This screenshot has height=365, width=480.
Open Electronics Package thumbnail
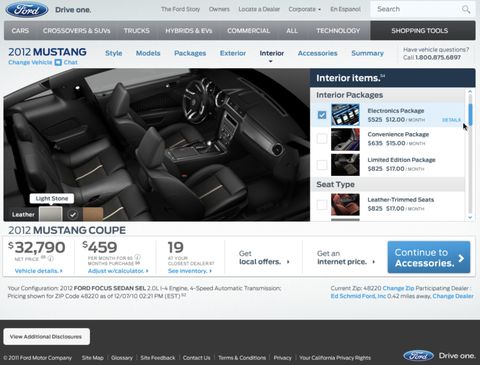pyautogui.click(x=345, y=115)
